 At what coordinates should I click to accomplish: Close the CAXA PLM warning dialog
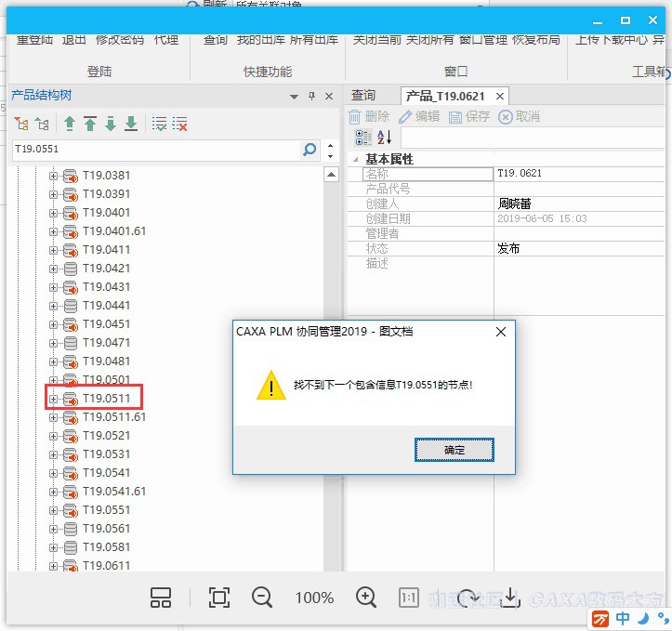501,332
